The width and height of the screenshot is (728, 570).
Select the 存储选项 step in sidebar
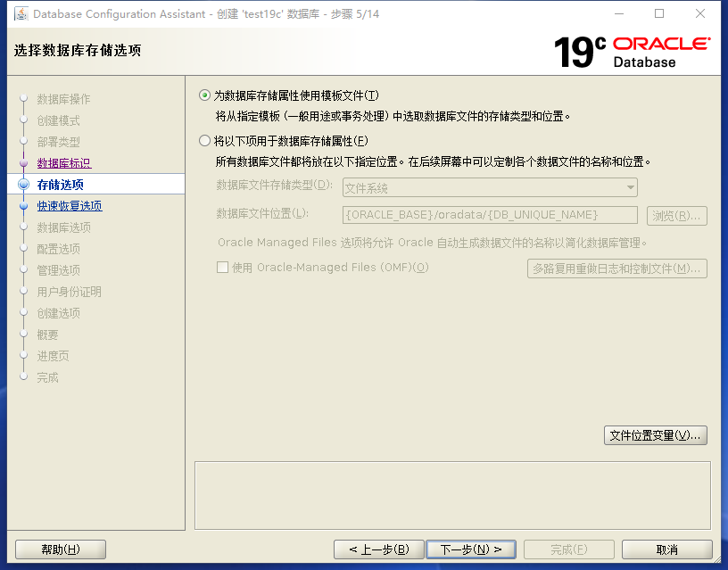[61, 185]
